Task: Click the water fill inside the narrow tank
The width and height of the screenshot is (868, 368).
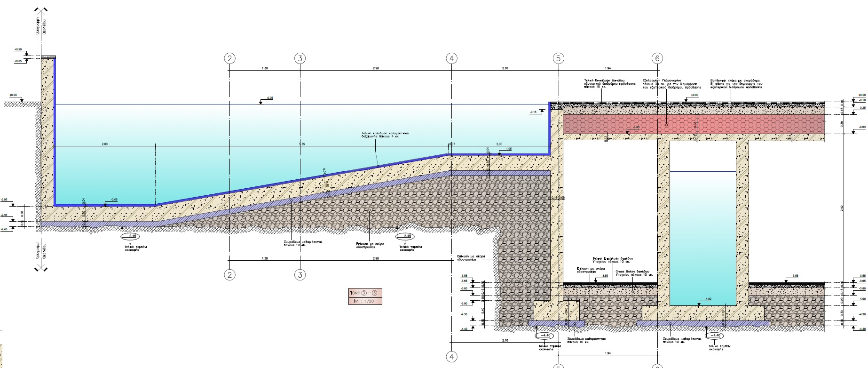Action: pyautogui.click(x=702, y=235)
